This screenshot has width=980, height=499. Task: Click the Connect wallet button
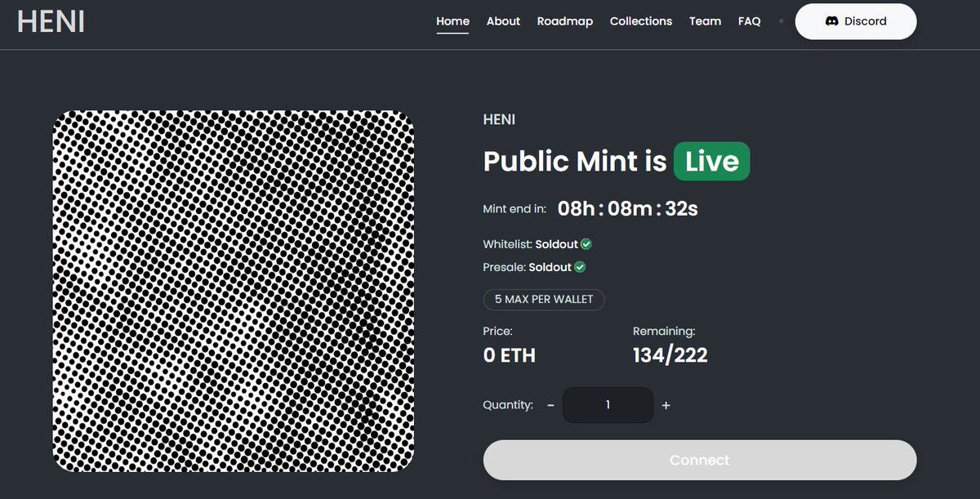coord(700,460)
